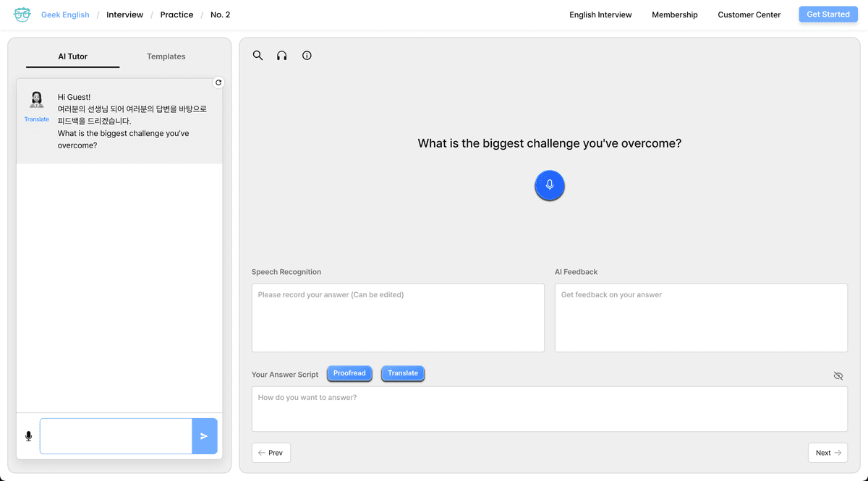Go to the Next question
This screenshot has width=868, height=481.
click(827, 453)
